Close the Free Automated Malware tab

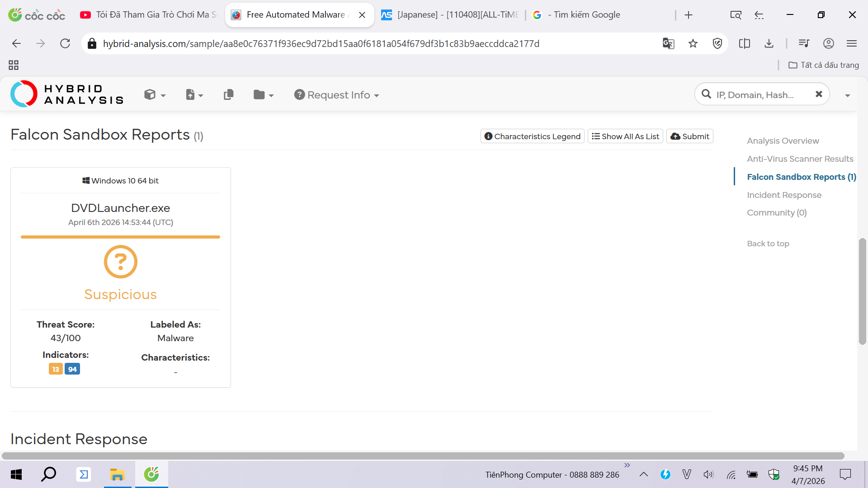click(x=362, y=15)
